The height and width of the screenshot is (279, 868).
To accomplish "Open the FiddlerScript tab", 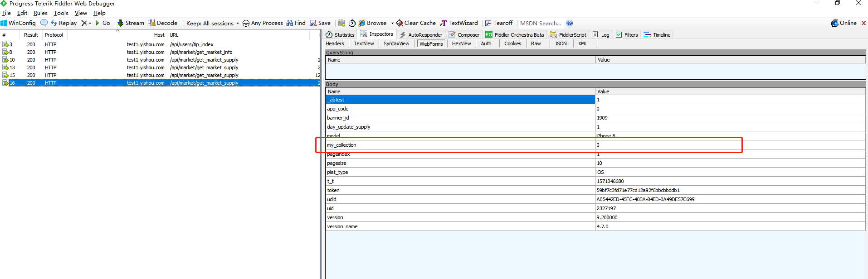I will click(568, 35).
